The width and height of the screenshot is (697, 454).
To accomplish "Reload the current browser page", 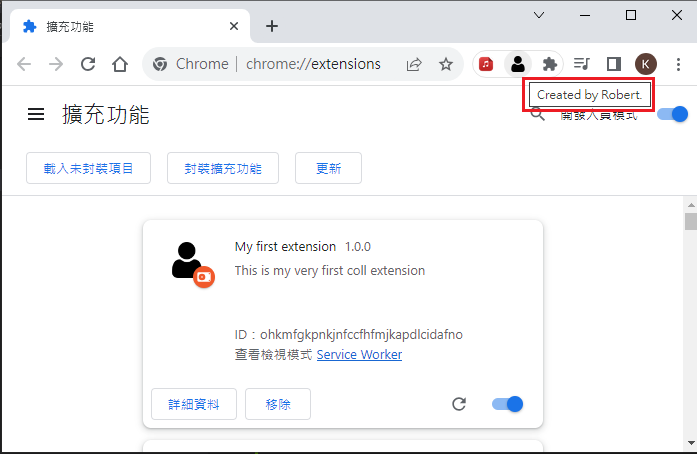I will point(88,64).
